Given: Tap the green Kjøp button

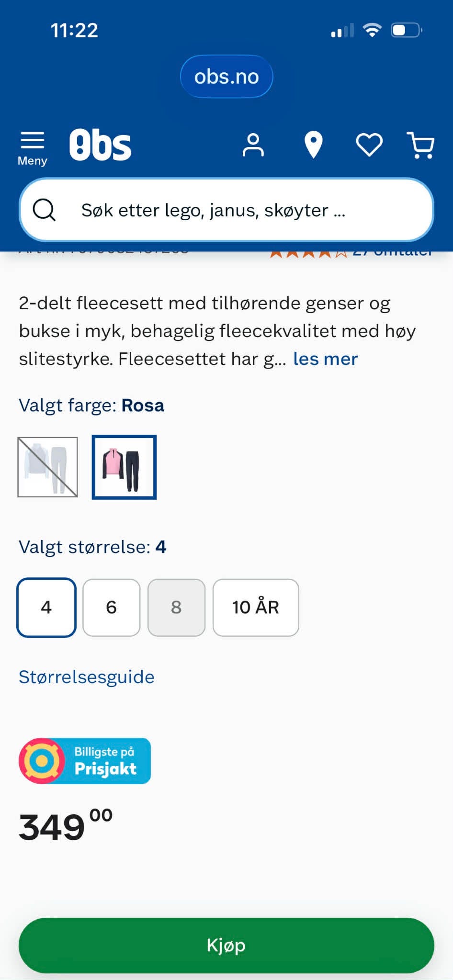Looking at the screenshot, I should tap(226, 945).
